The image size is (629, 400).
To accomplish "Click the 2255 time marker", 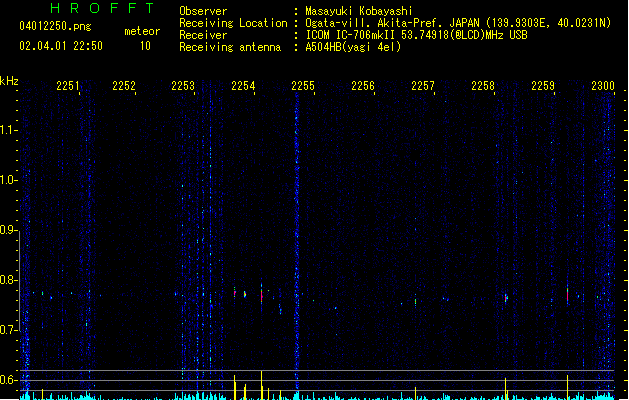I will 303,86.
